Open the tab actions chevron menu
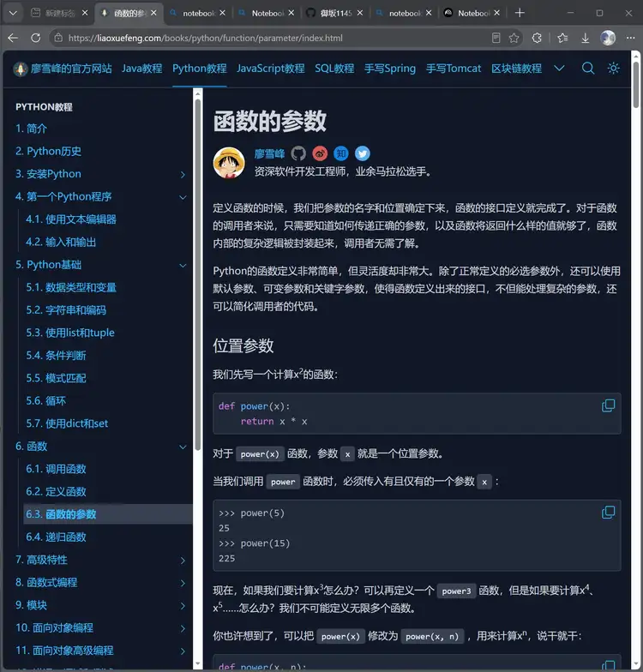 [x=14, y=14]
